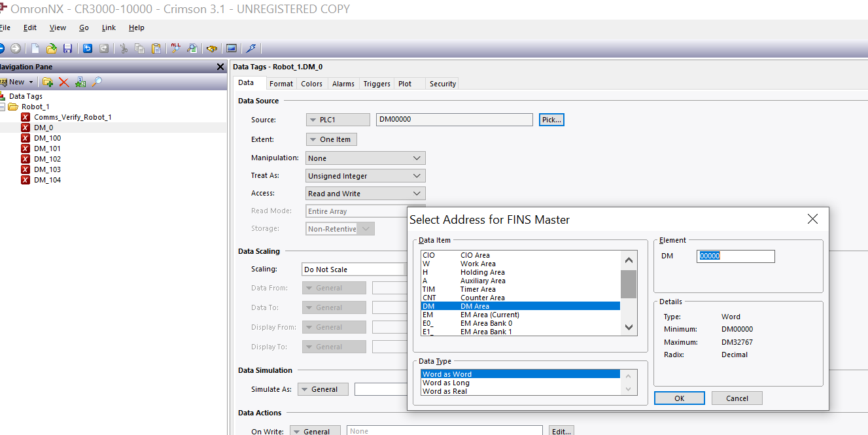Screen dimensions: 868x435
Task: Click the Pick... button
Action: (551, 120)
